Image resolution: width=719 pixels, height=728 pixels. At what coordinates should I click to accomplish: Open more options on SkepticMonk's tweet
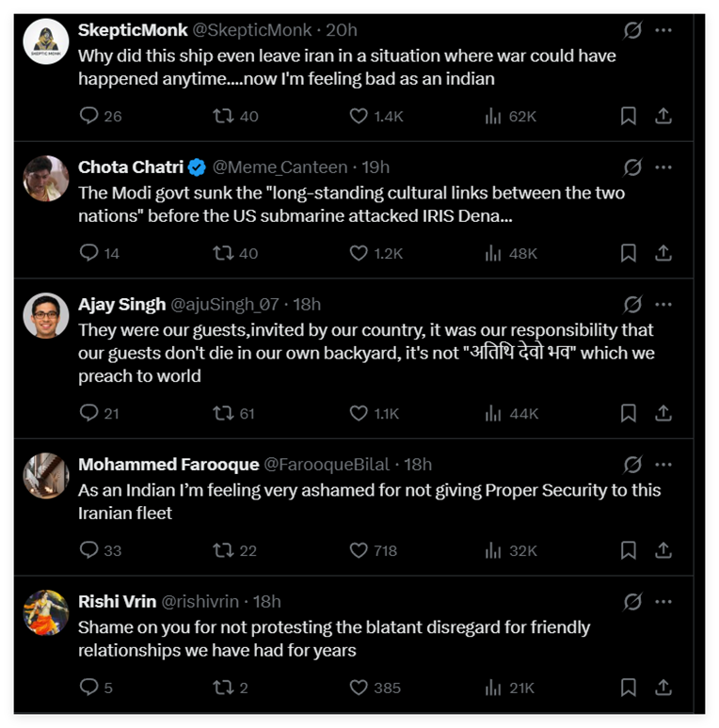click(663, 30)
